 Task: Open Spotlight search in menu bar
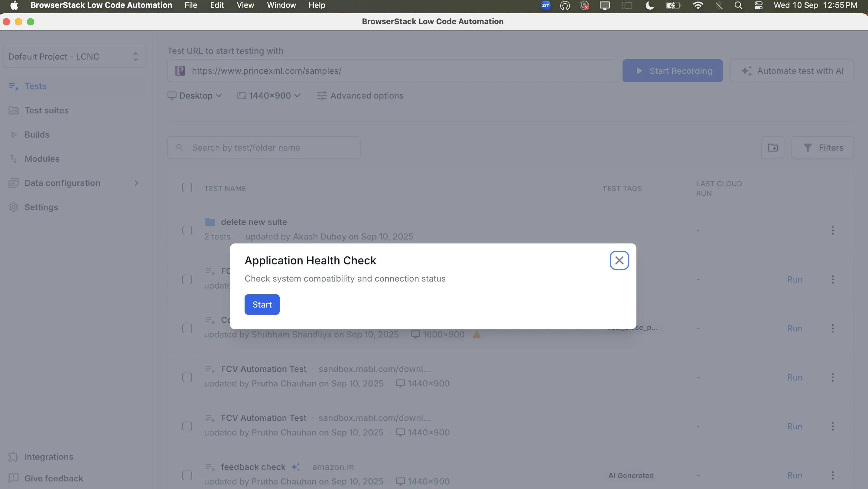[x=738, y=5]
